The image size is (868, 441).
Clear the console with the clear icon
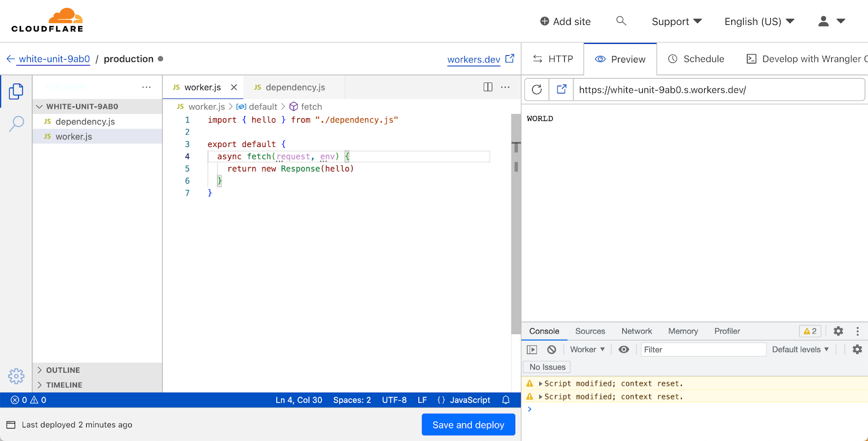tap(552, 350)
